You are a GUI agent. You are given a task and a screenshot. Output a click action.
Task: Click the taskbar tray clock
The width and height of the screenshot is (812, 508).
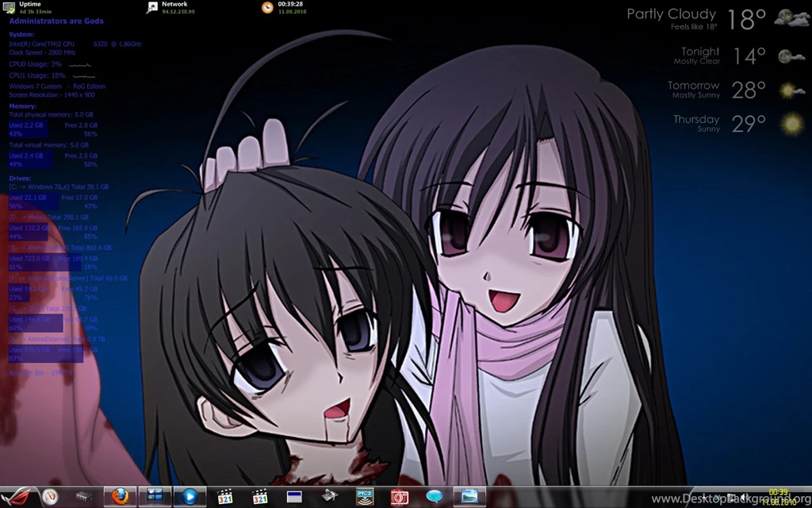[x=779, y=497]
